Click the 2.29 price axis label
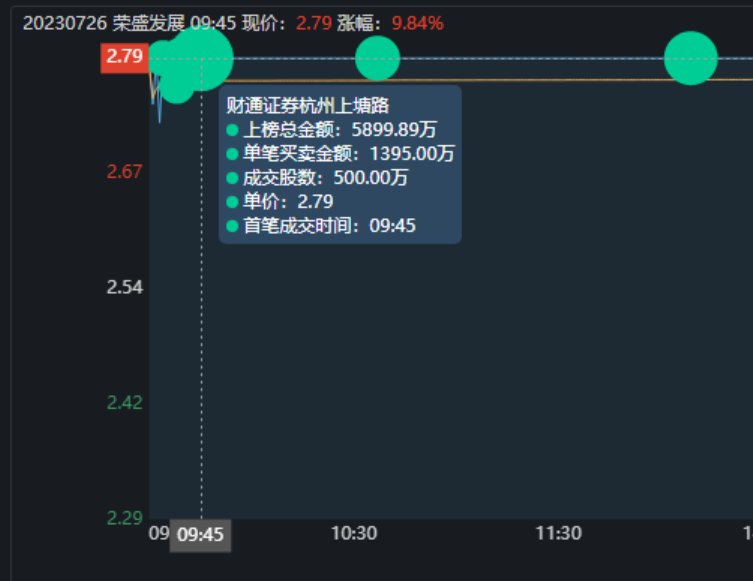Screen dimensions: 753x581 125,518
